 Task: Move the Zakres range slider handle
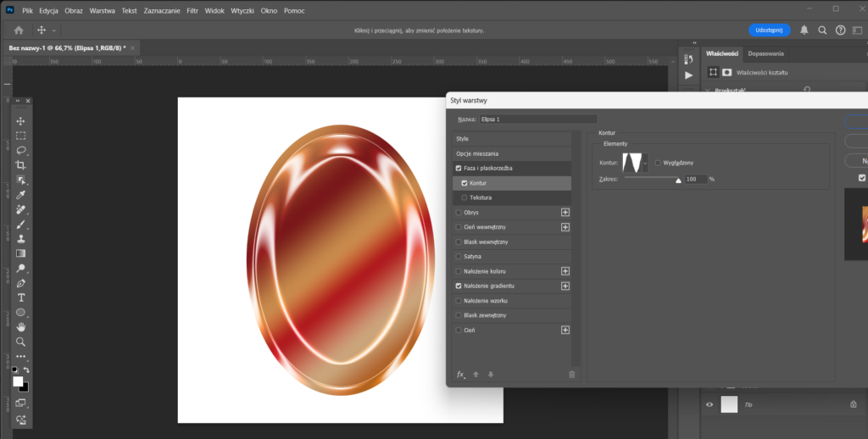[678, 180]
